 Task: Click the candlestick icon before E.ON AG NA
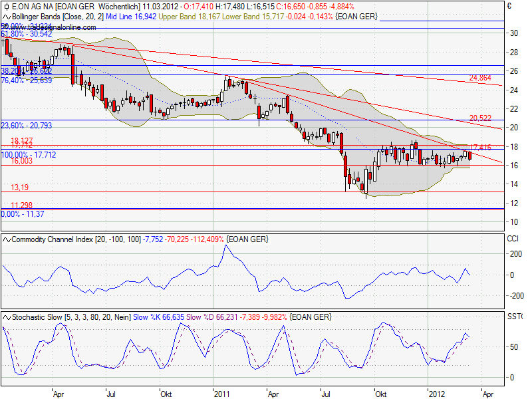(x=7, y=7)
